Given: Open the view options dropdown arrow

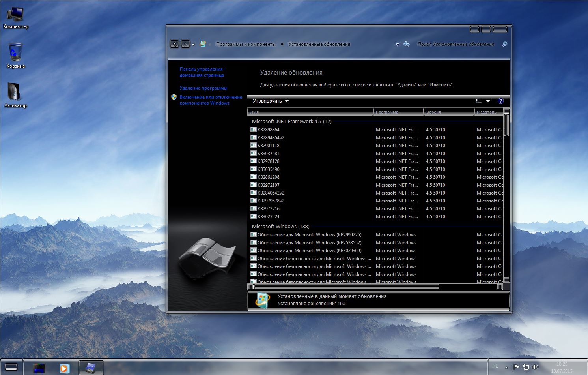Looking at the screenshot, I should tap(488, 101).
